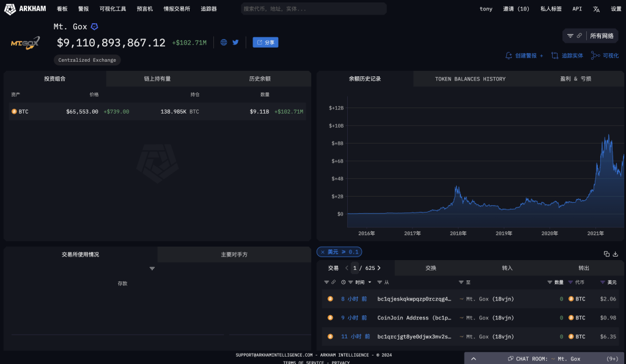Image resolution: width=626 pixels, height=364 pixels.
Task: Open the 盈利 & 亏损 tab
Action: pyautogui.click(x=575, y=79)
